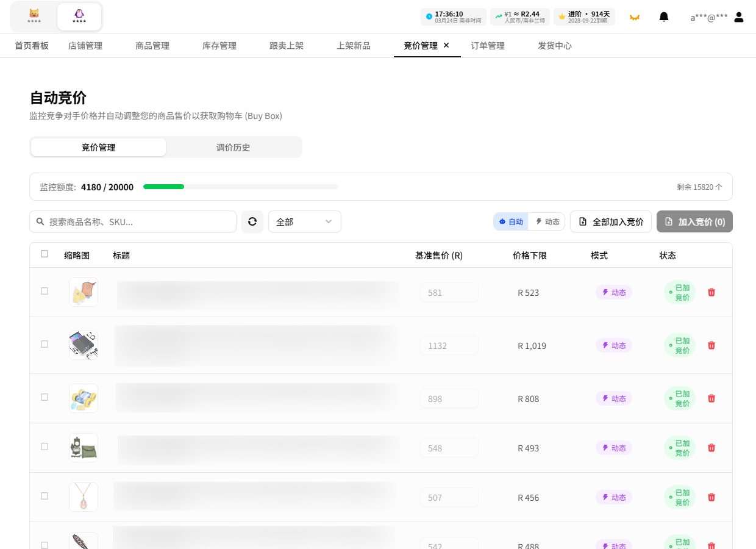756x549 pixels.
Task: Close the 竞价管理 tab with its X
Action: (446, 45)
